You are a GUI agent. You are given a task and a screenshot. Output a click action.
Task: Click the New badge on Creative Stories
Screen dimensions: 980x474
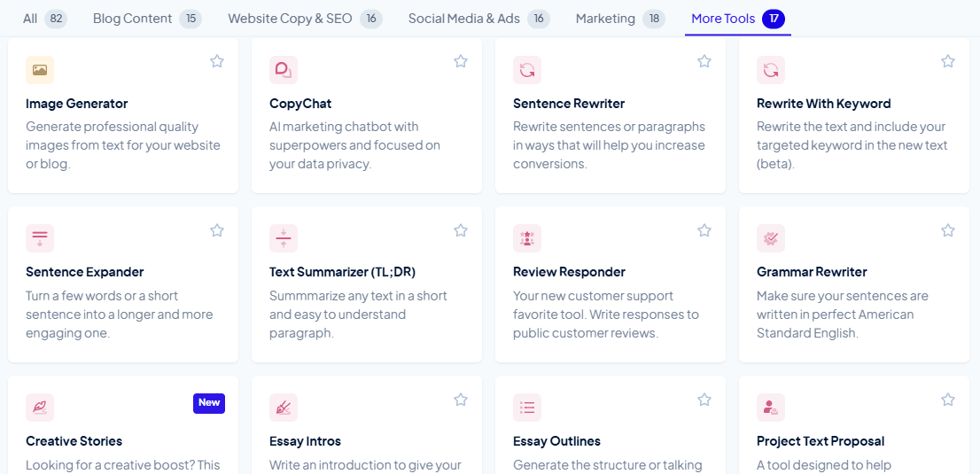[x=209, y=403]
